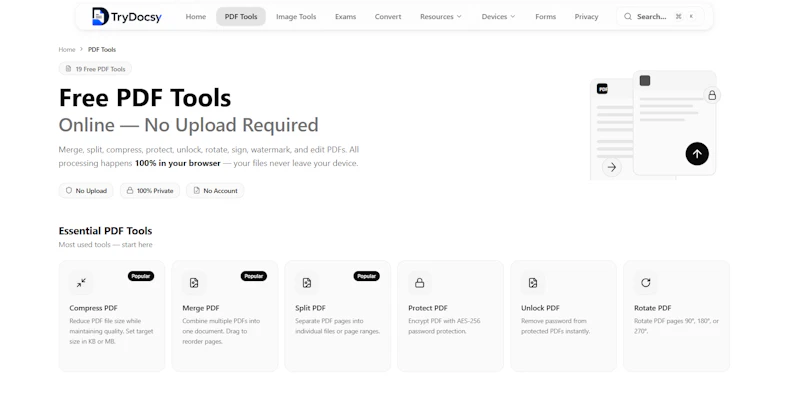Image resolution: width=800 pixels, height=394 pixels.
Task: Click the Popular badge on Split PDF
Action: 366,276
